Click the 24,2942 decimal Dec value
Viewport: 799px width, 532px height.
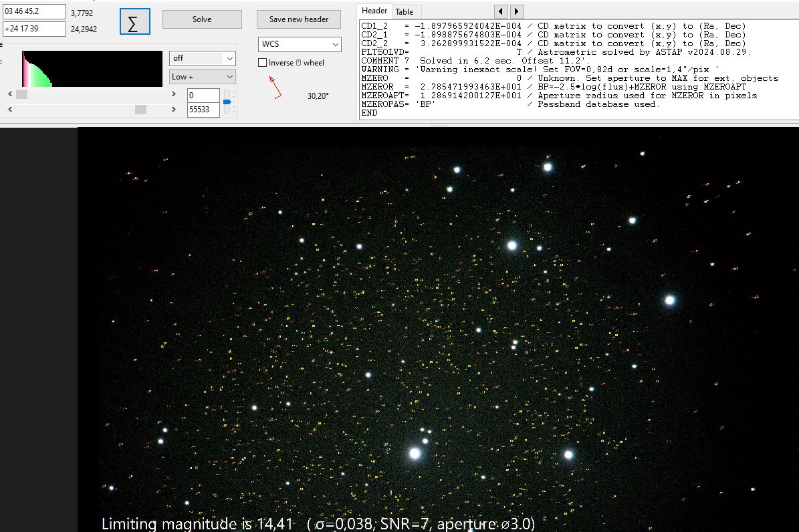pyautogui.click(x=84, y=29)
